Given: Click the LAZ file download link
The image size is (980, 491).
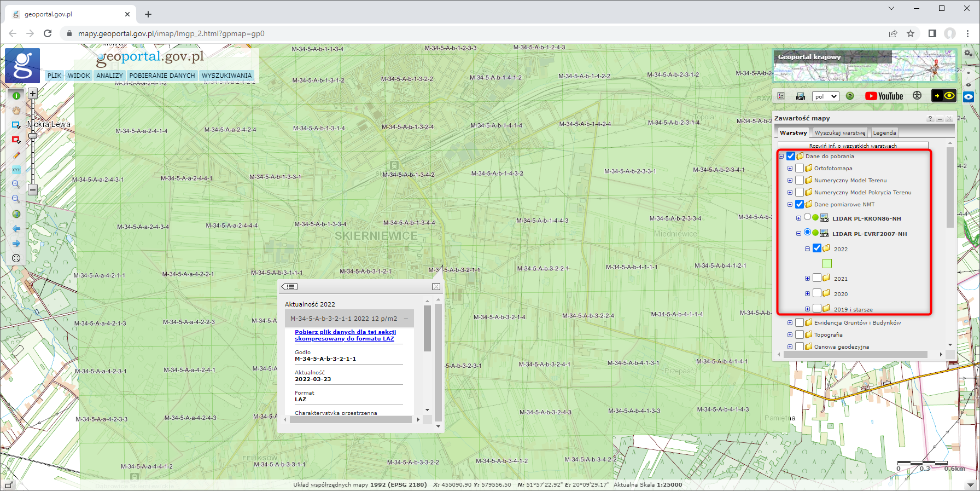Looking at the screenshot, I should coord(345,335).
